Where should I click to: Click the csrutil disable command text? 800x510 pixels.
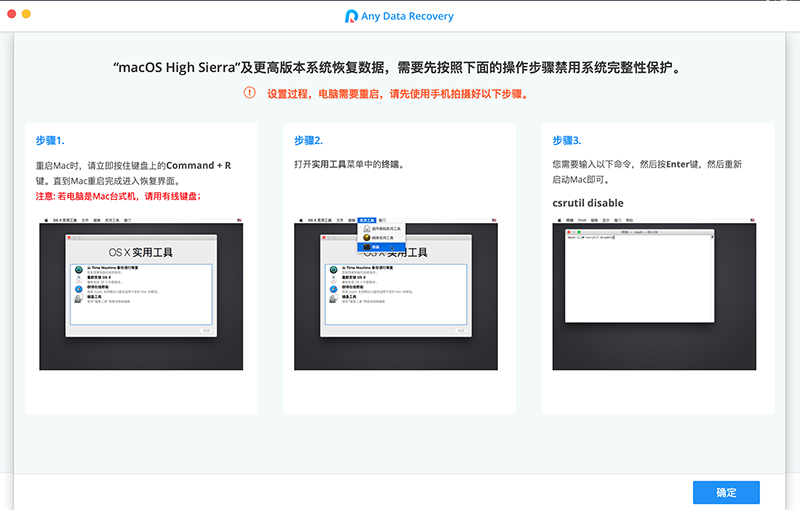click(588, 203)
